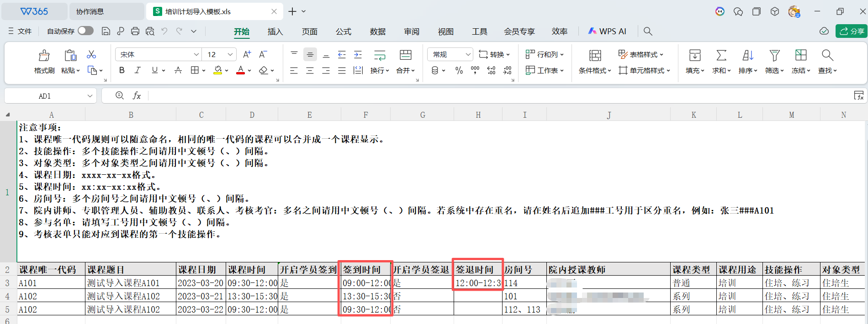
Task: Switch to the 审阅 tab
Action: pyautogui.click(x=412, y=31)
